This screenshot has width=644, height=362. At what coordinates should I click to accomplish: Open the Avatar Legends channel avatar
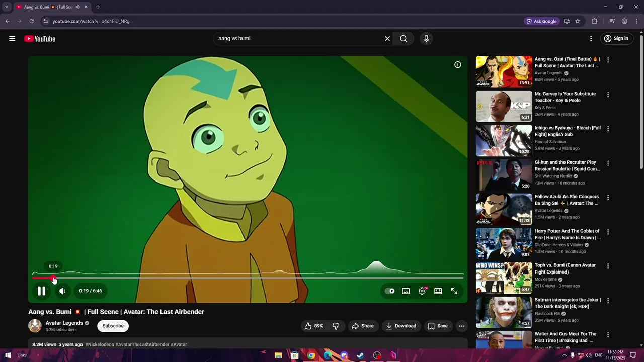coord(35,326)
